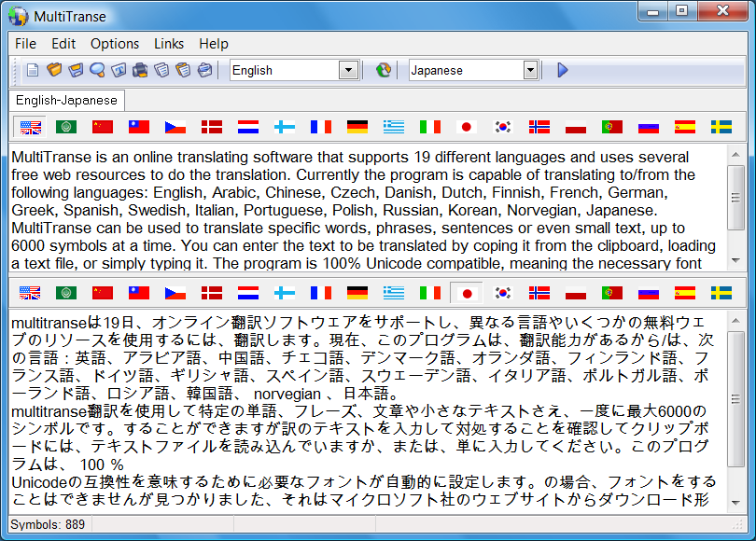Choose French flag in target row
Viewport: 756px width, 541px height.
[x=321, y=293]
